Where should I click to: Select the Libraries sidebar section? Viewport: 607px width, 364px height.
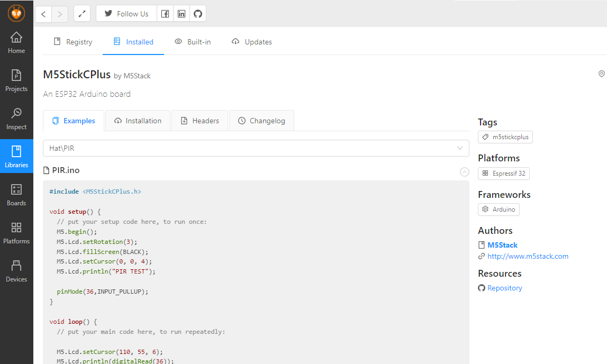(16, 157)
